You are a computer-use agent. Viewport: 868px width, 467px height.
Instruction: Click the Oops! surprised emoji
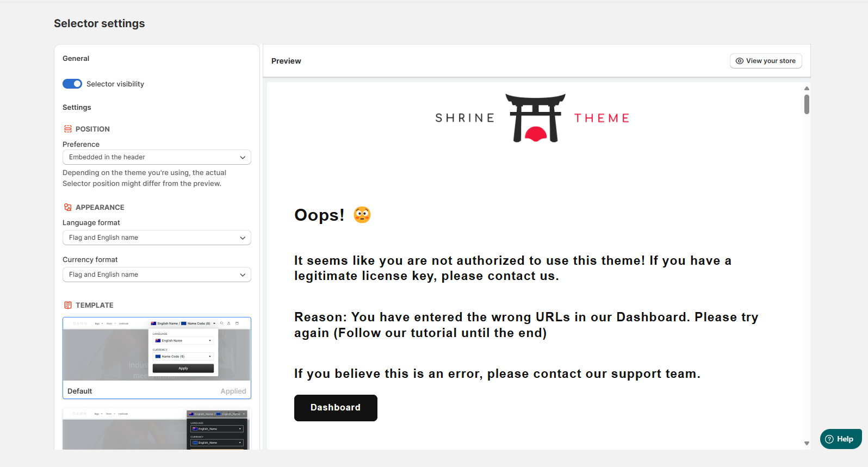click(x=362, y=215)
